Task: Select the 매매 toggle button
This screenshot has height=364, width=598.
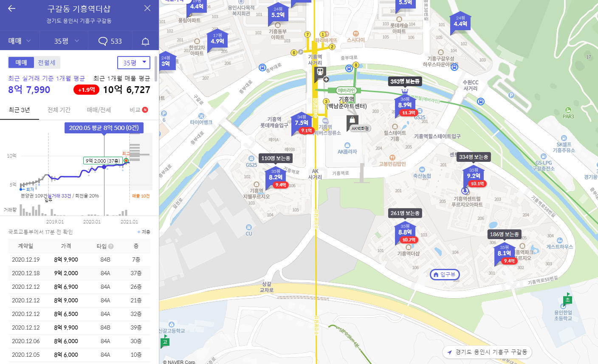Action: tap(21, 62)
